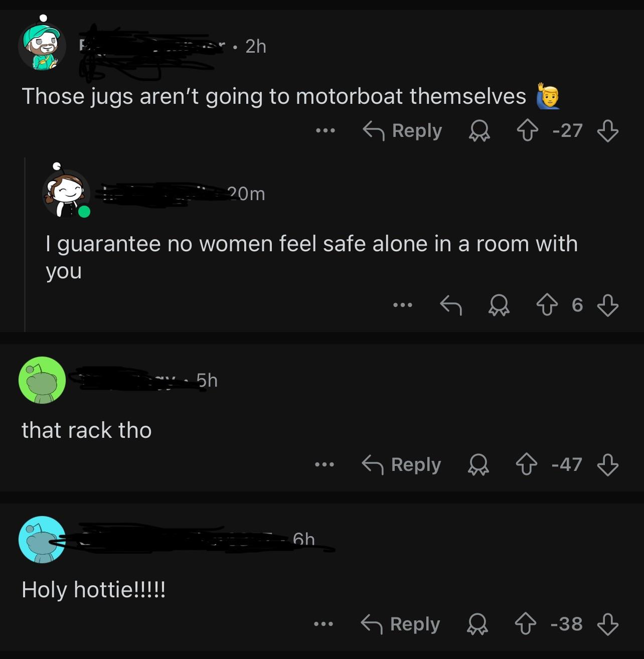Open three-dot menu on 'that rack tho'
Image resolution: width=644 pixels, height=659 pixels.
324,465
